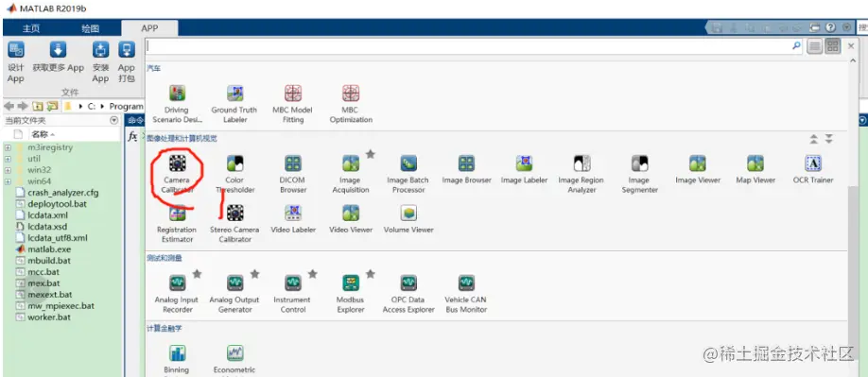This screenshot has height=377, width=868.
Task: Open the Map Viewer app
Action: (x=755, y=170)
